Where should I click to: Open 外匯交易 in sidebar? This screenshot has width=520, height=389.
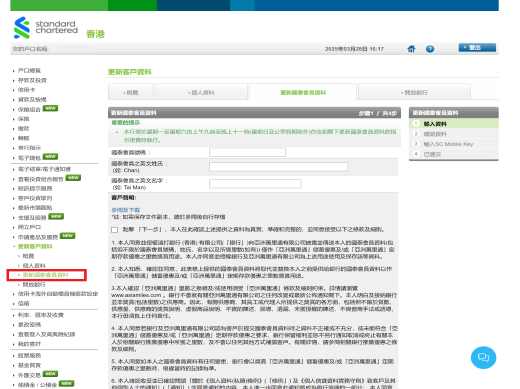point(29,375)
